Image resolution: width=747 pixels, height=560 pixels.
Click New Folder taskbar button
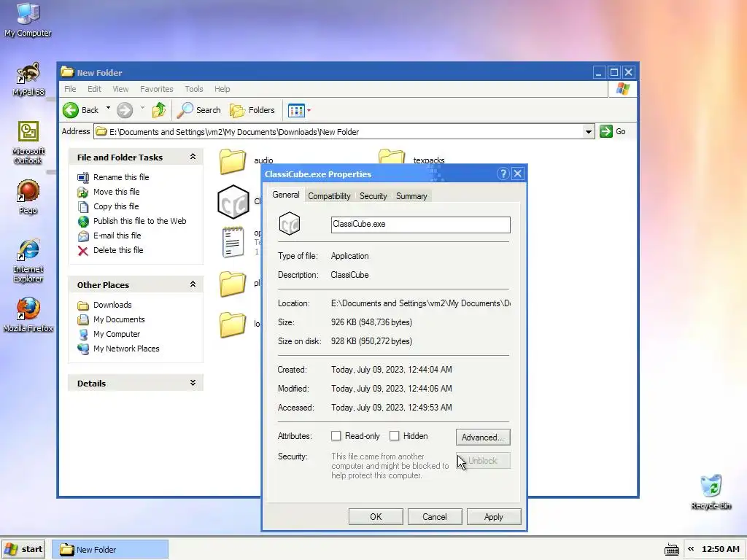click(109, 550)
